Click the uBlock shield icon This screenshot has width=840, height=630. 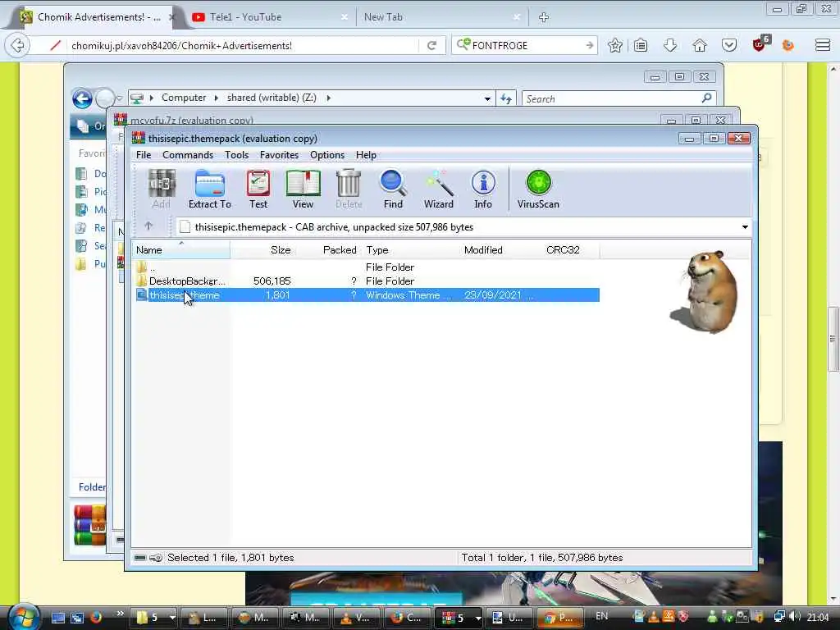click(x=760, y=44)
